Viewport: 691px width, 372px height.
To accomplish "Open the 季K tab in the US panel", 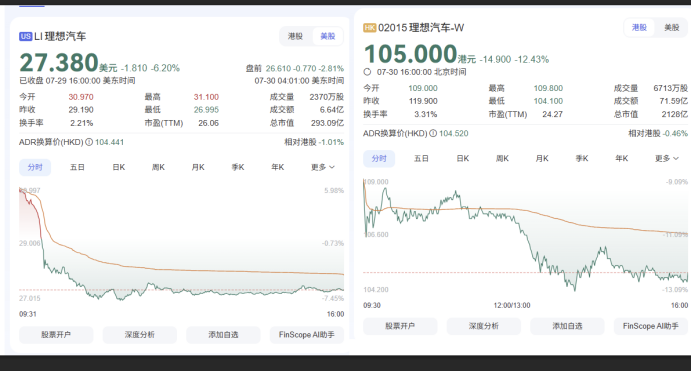I will (238, 167).
